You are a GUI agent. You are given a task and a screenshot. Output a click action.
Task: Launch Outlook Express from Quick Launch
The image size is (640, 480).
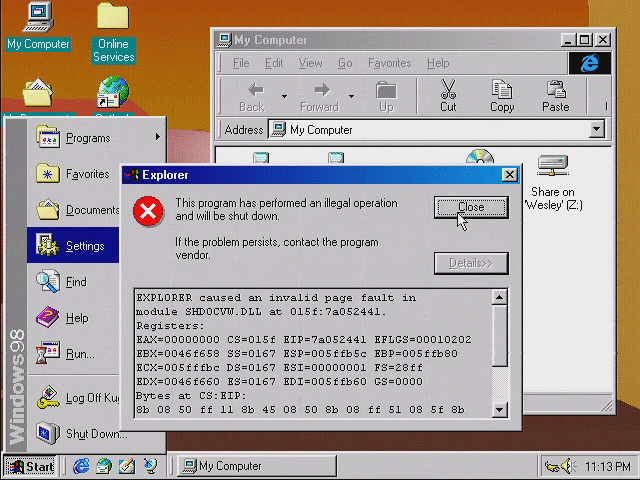pyautogui.click(x=104, y=466)
